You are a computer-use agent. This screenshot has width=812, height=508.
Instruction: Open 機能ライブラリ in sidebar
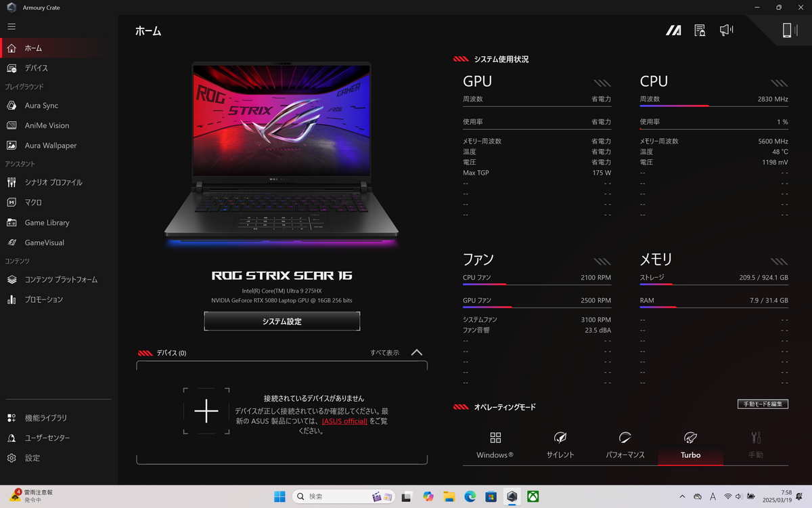(59, 418)
